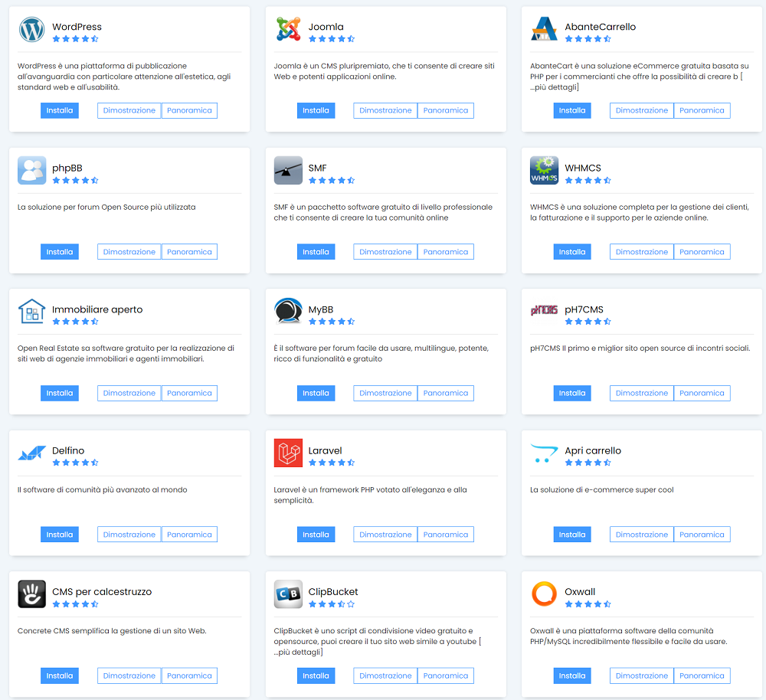The width and height of the screenshot is (766, 700).
Task: View the WHMCS Panoramica overview
Action: 702,252
